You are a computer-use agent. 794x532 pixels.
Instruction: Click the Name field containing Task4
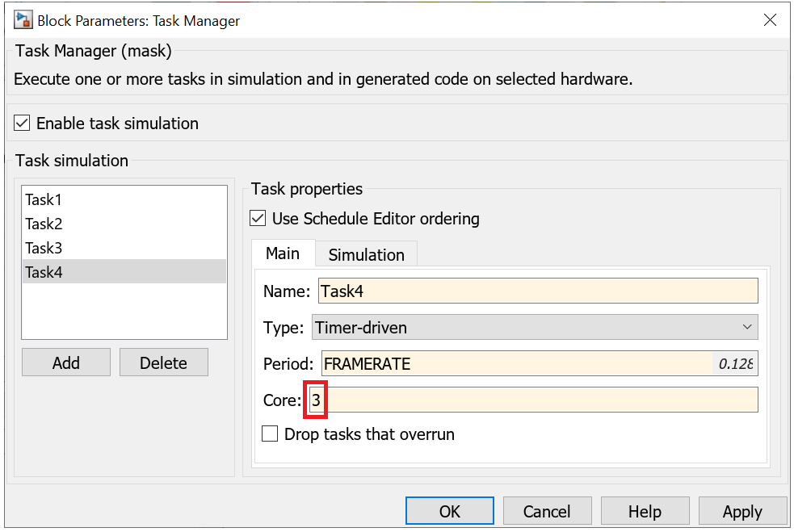537,291
